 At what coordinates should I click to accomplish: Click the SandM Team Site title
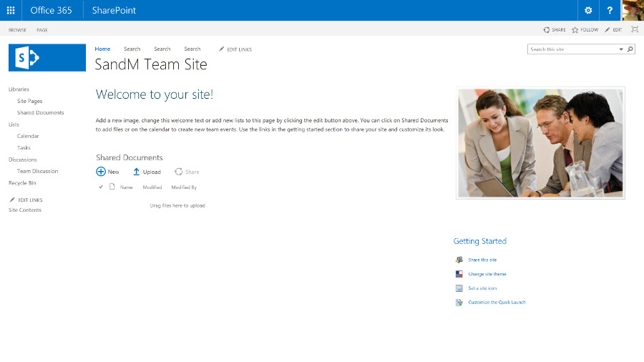(x=151, y=64)
